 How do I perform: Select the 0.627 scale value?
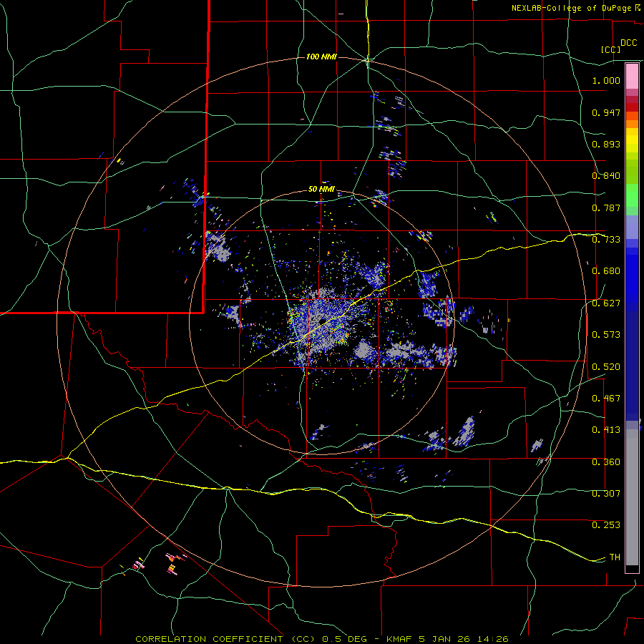point(606,303)
